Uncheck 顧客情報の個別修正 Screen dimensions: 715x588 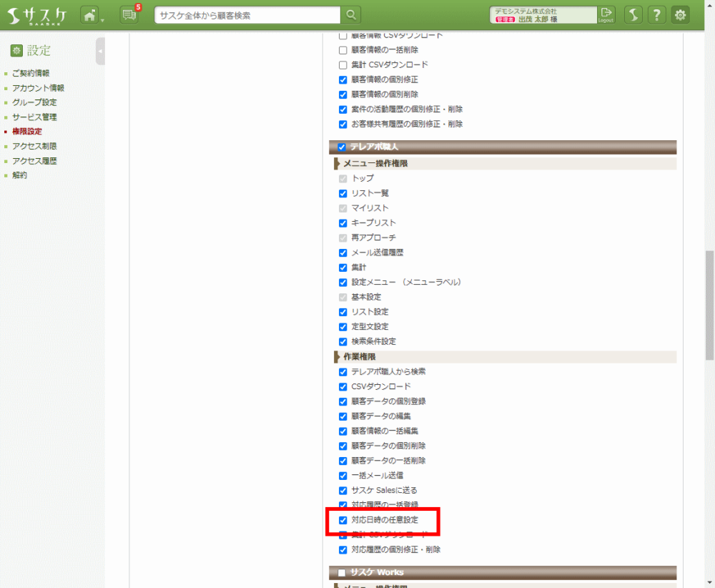pyautogui.click(x=343, y=80)
